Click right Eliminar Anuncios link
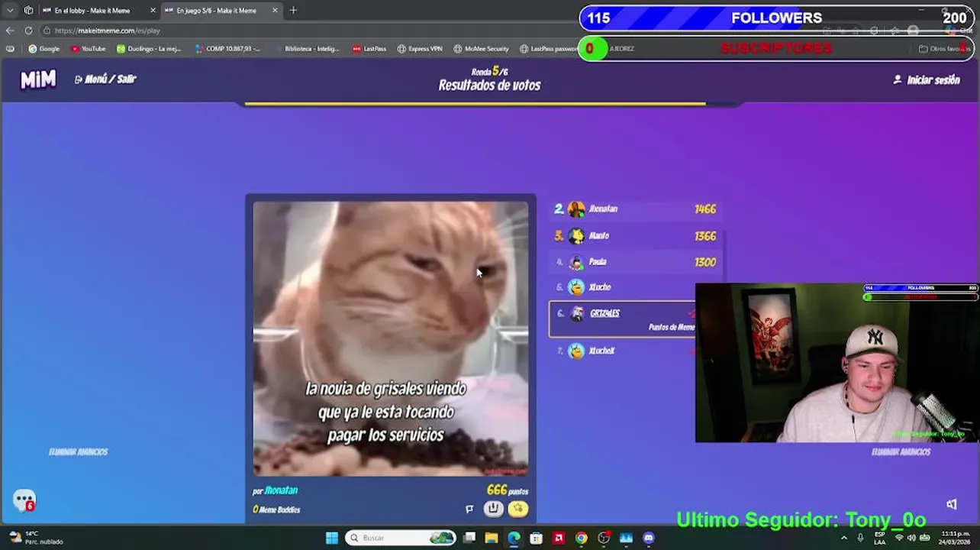The height and width of the screenshot is (550, 980). tap(901, 451)
